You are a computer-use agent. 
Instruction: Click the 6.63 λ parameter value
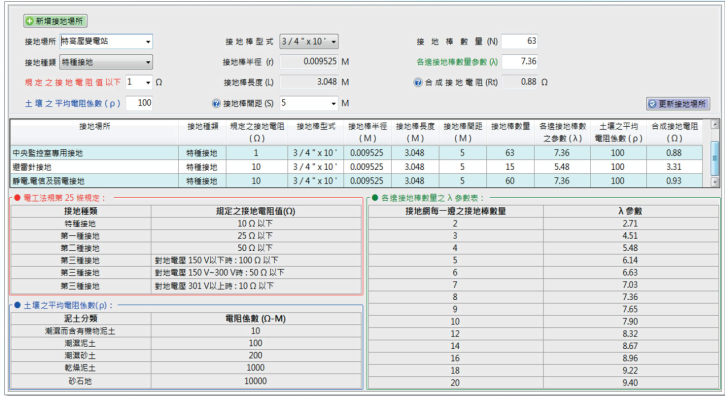pos(630,273)
